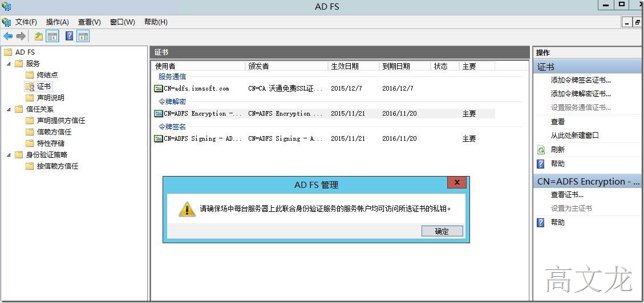
Task: Select 声明提供方信任 in the tree
Action: [x=61, y=121]
